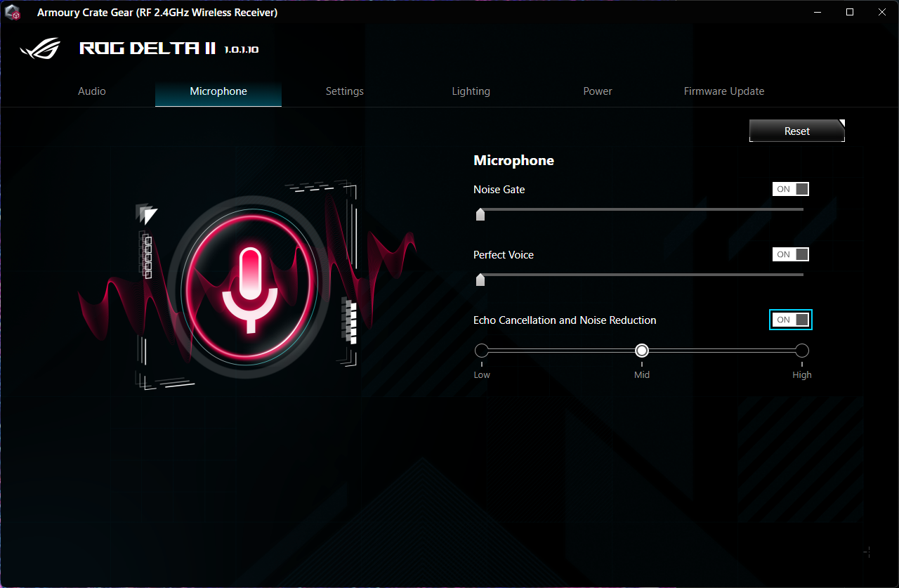The image size is (899, 588).
Task: Click the glowing microphone icon
Action: [249, 288]
